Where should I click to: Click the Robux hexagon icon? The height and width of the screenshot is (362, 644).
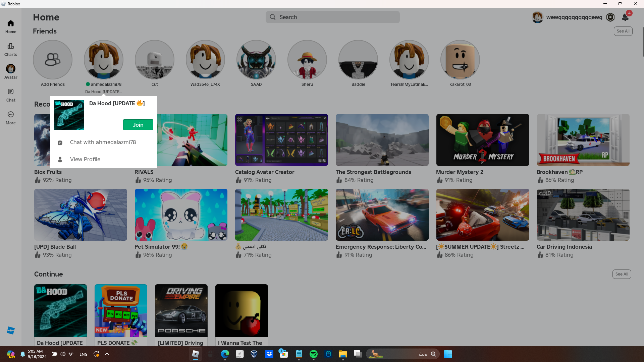(610, 17)
